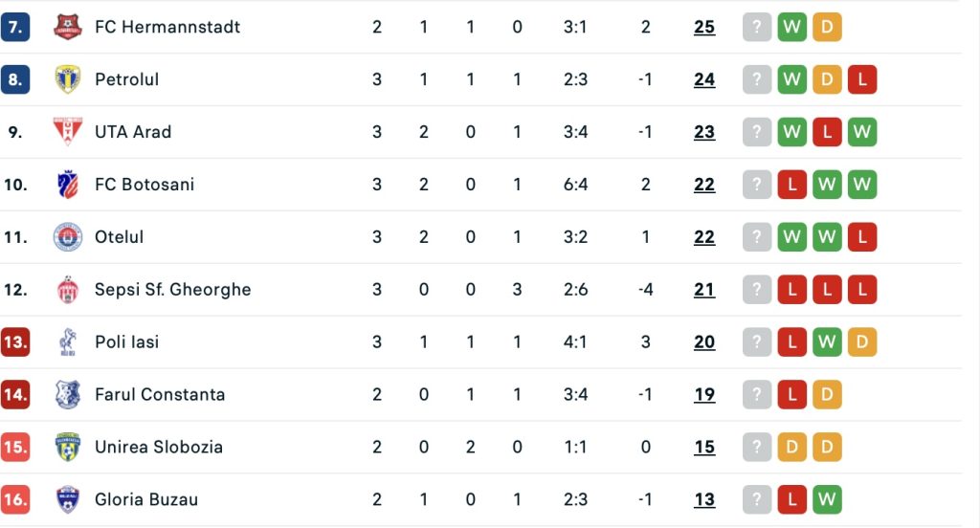Select the red rank 13 position badge
Screen dimensions: 980x528
[x=15, y=341]
